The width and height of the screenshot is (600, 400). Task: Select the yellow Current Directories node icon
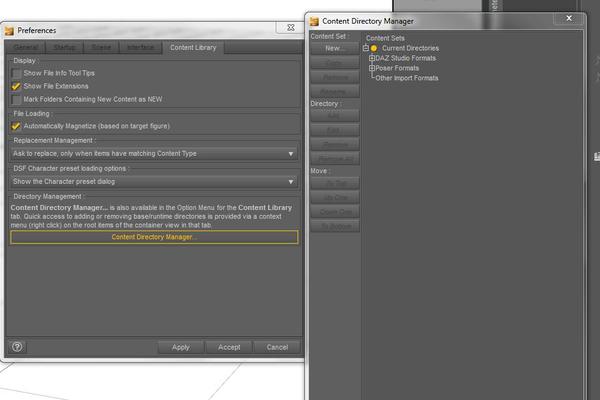pyautogui.click(x=374, y=48)
